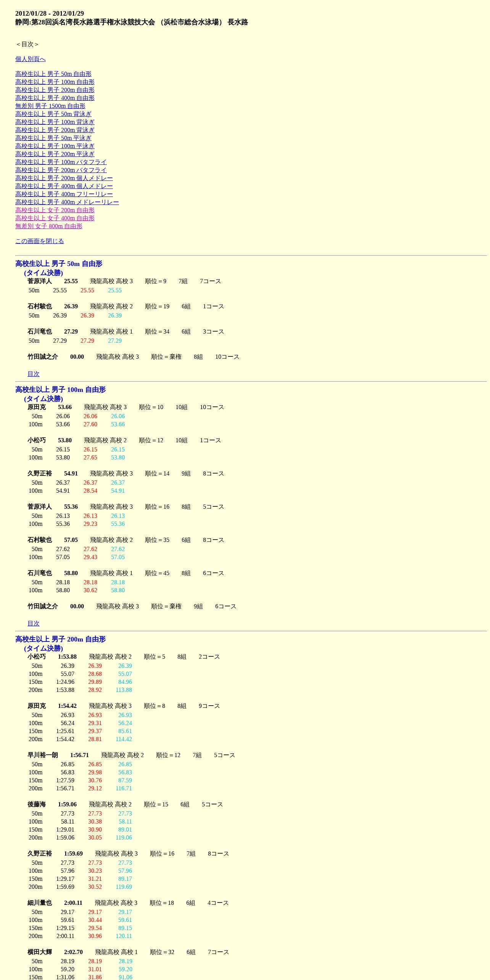Open visited link 高校生以上 女子 200m 自由形
The image size is (490, 980).
(55, 210)
